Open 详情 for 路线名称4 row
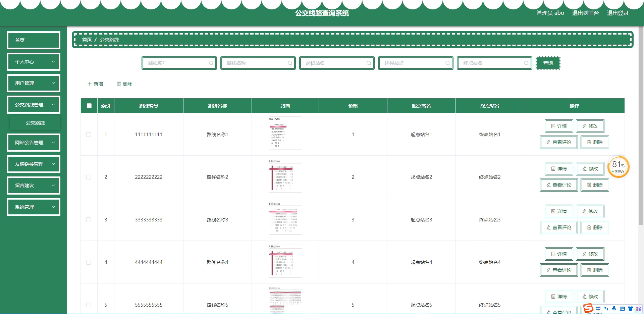Image resolution: width=644 pixels, height=314 pixels. click(559, 254)
